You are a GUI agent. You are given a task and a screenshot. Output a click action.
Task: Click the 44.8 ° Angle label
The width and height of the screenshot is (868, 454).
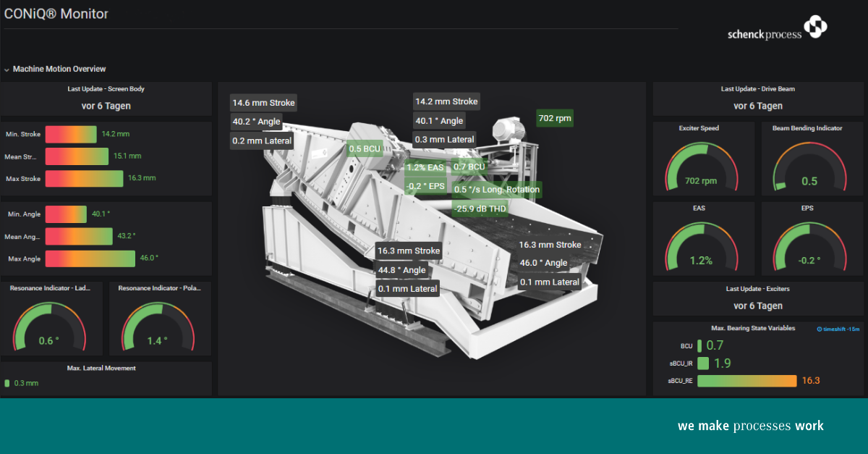point(402,270)
